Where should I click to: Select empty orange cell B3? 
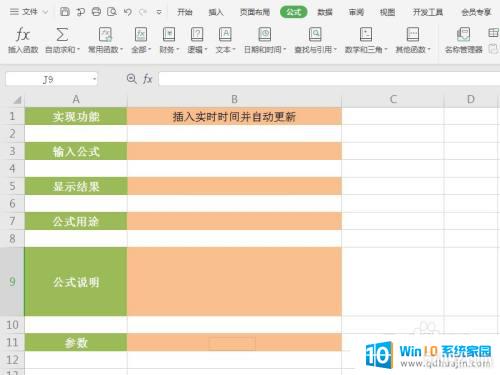234,151
